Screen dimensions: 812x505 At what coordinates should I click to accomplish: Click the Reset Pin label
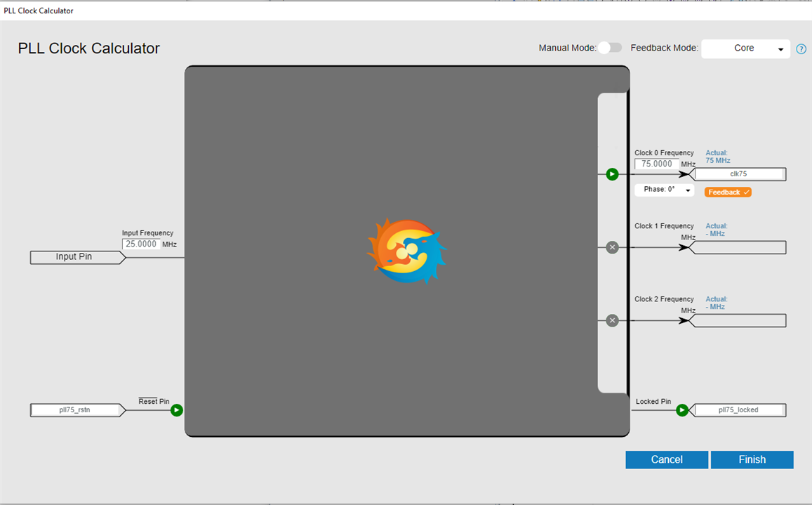point(154,401)
